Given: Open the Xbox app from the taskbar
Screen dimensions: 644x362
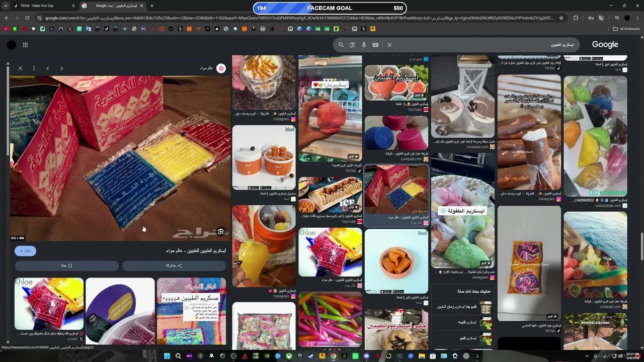Looking at the screenshot, I should click(289, 356).
